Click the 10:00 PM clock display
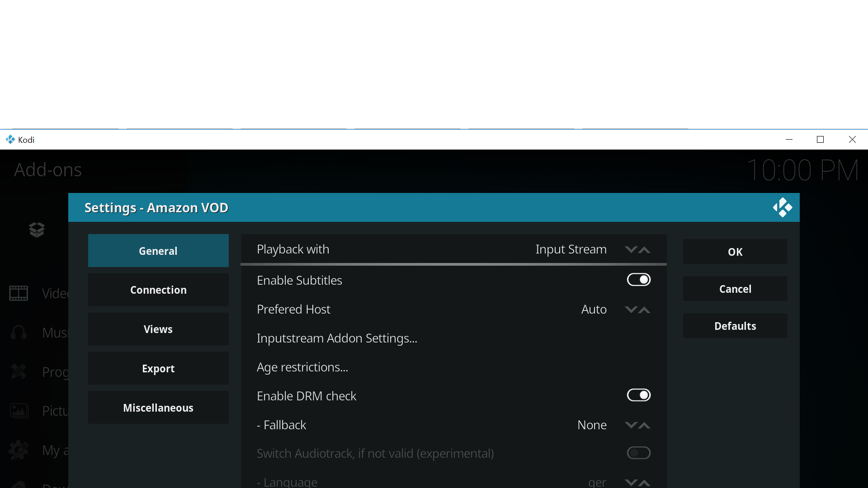Screen dimensions: 868x488 pos(802,170)
